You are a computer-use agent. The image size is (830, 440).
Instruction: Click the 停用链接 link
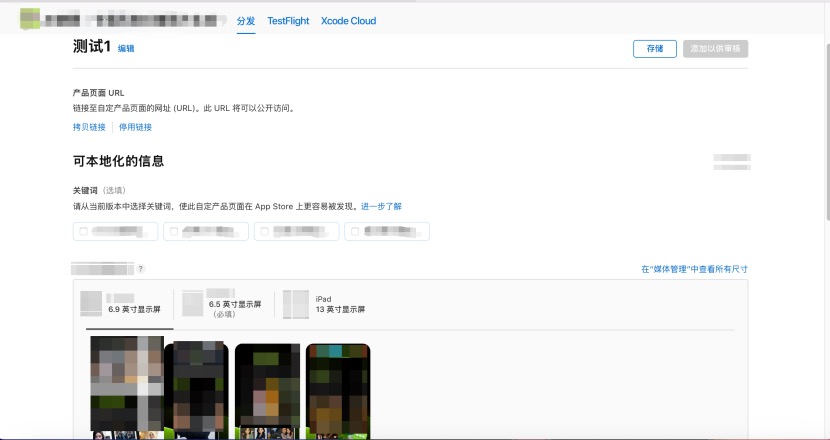click(x=135, y=127)
